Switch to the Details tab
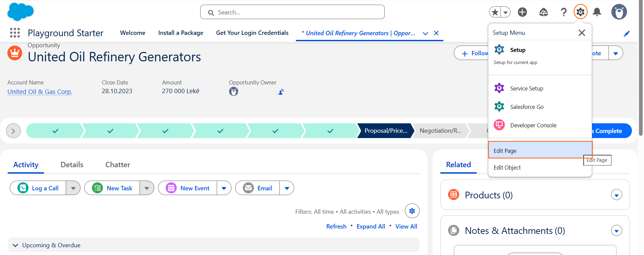This screenshot has width=644, height=255. click(72, 165)
